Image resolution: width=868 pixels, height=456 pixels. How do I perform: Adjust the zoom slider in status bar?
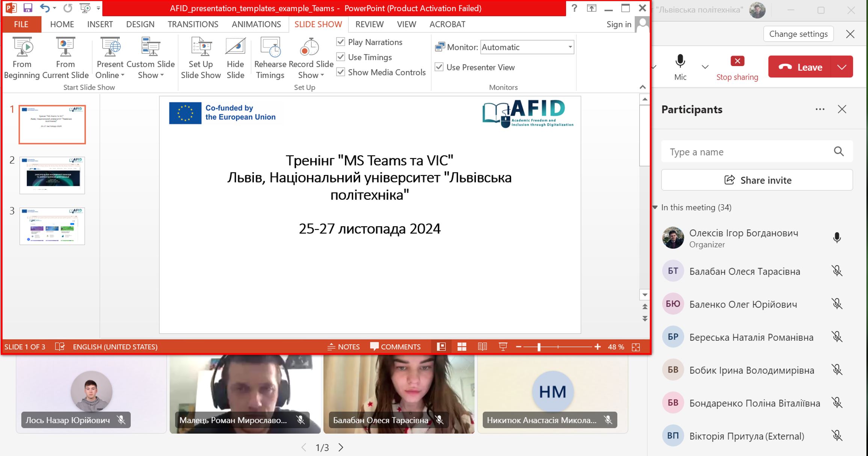(x=539, y=347)
